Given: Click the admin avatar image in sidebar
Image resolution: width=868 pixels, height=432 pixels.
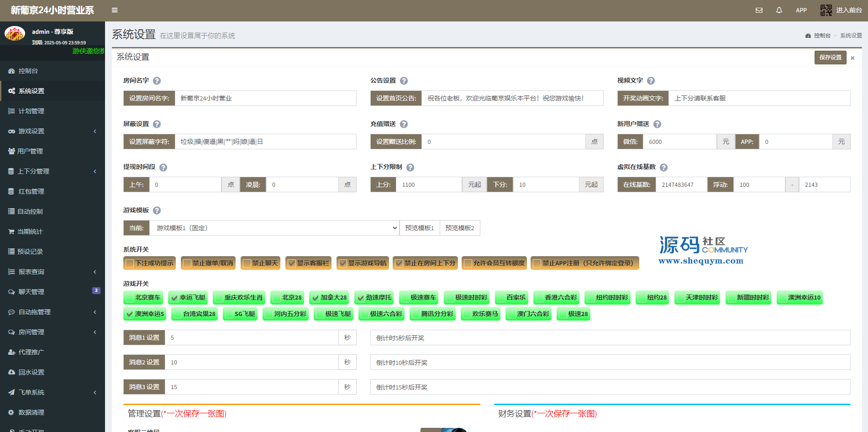Looking at the screenshot, I should click(x=15, y=34).
